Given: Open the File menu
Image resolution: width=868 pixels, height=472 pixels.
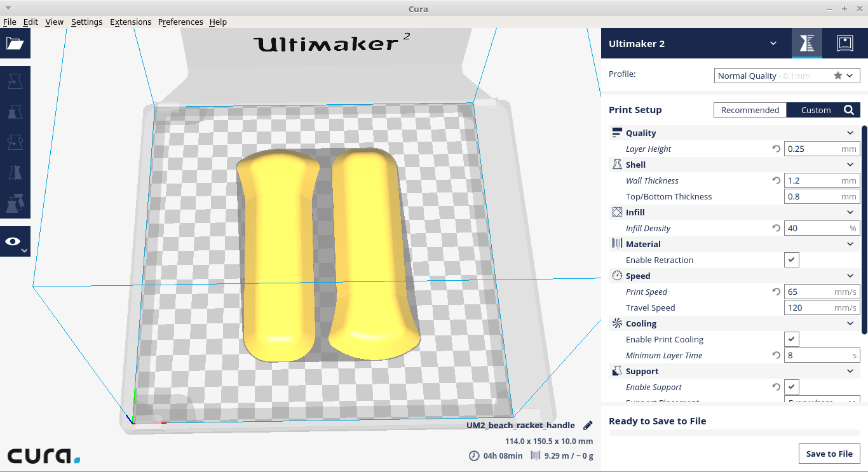Looking at the screenshot, I should (10, 22).
